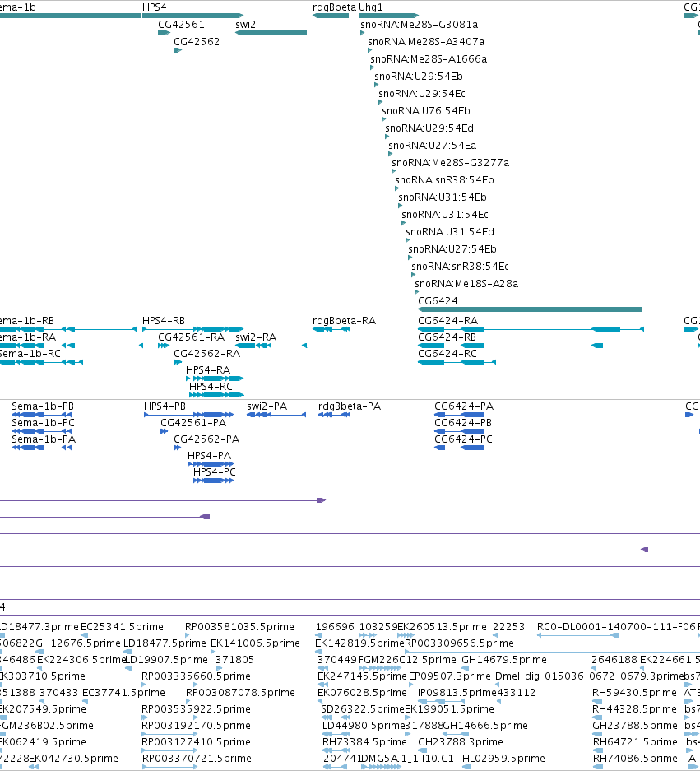The width and height of the screenshot is (700, 771).
Task: Click EST RH59430.5prime
Action: (634, 692)
